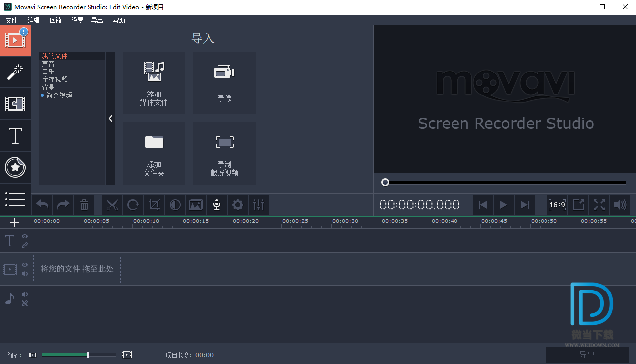Open the Transitions tab in sidebar
636x364 pixels.
(x=15, y=104)
